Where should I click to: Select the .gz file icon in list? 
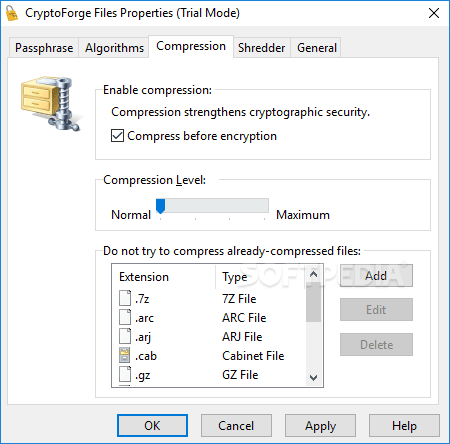point(125,374)
